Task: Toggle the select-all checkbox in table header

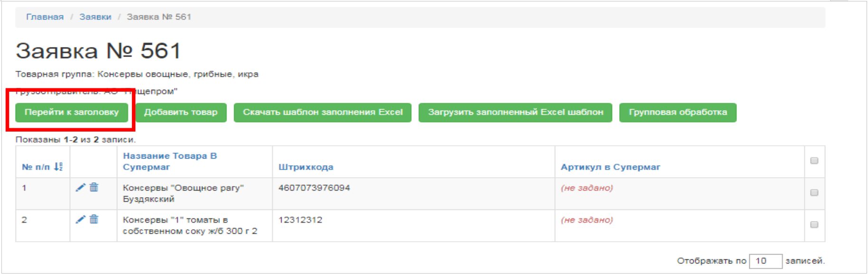Action: (x=814, y=161)
